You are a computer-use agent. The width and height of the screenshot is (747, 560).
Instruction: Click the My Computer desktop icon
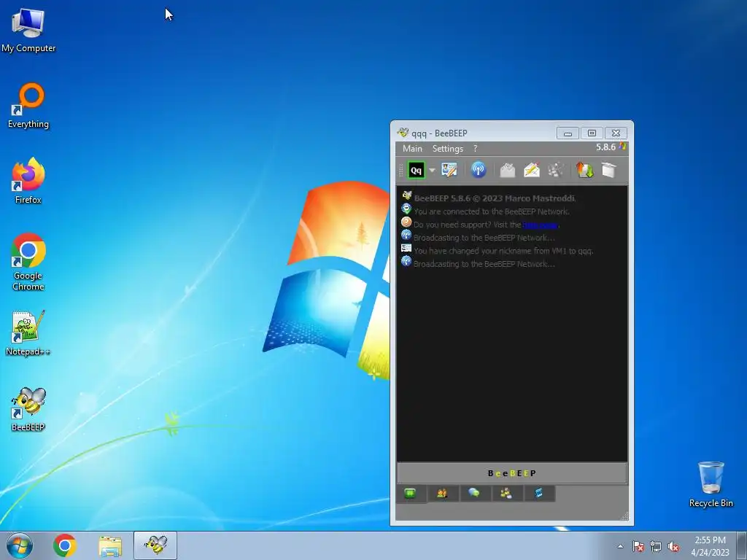[x=28, y=30]
